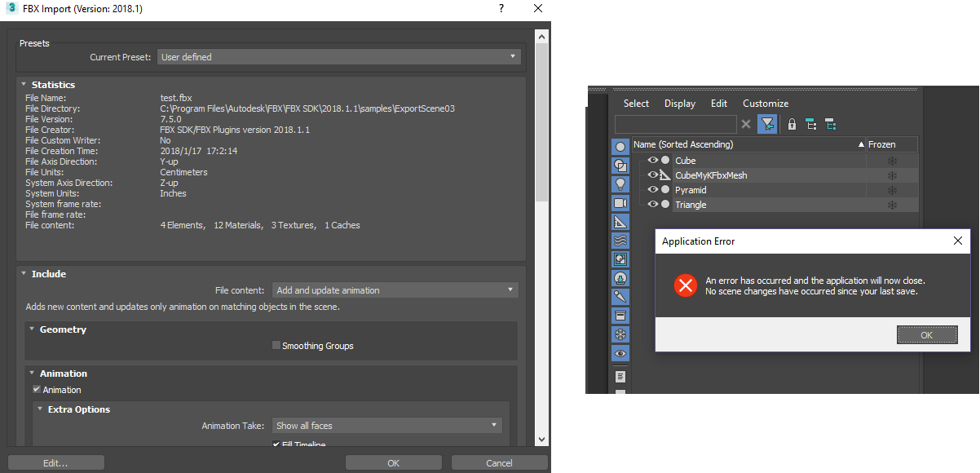Viewport: 980px width, 473px height.
Task: Click OK in the Application Error dialog
Action: click(926, 335)
